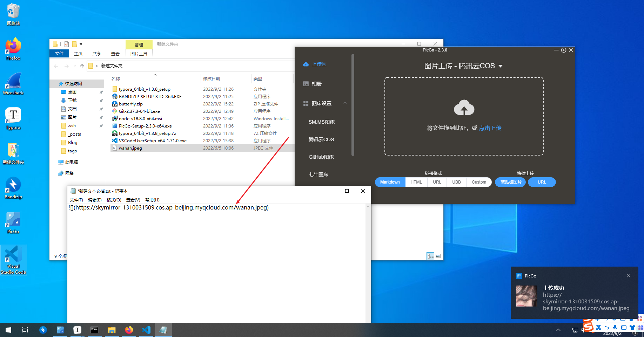Open the 共享 ribbon tab in File Explorer

[x=97, y=54]
